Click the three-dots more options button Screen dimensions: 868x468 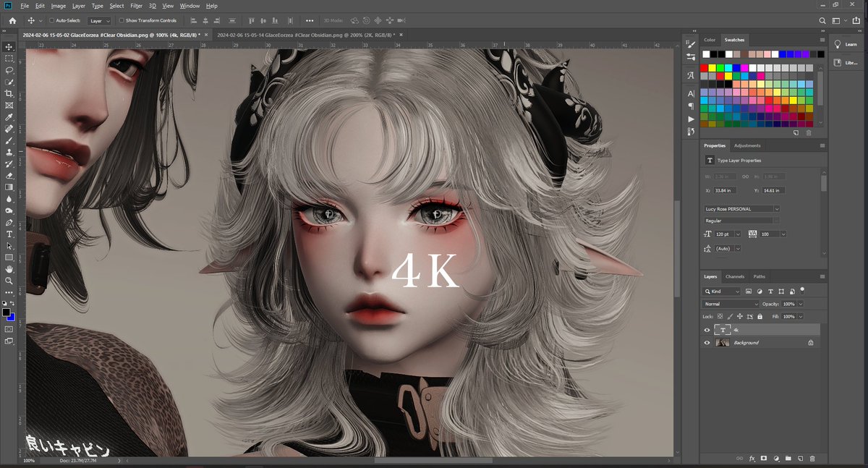pos(310,21)
